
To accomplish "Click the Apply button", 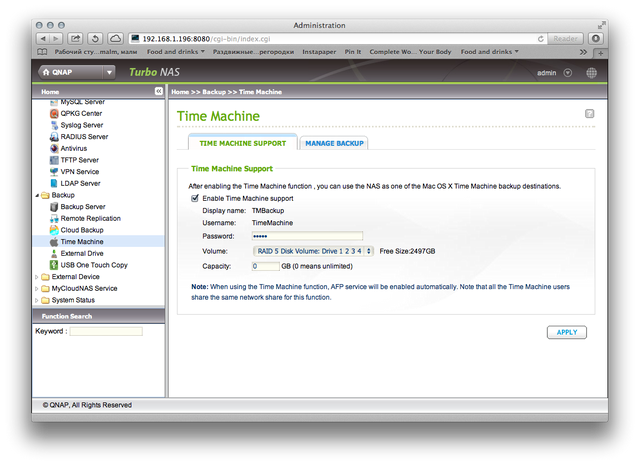I will click(567, 332).
